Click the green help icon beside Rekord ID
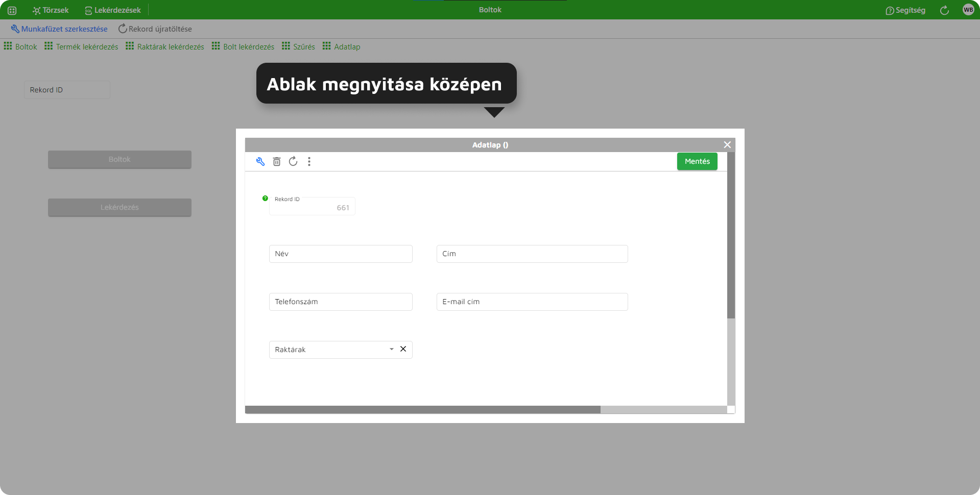 point(265,198)
